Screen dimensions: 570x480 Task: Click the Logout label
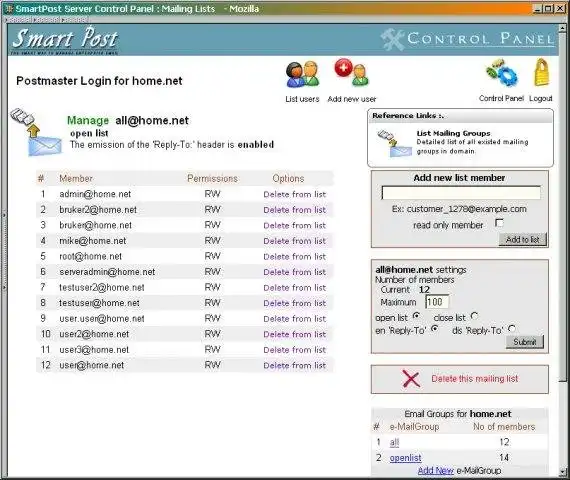[541, 98]
